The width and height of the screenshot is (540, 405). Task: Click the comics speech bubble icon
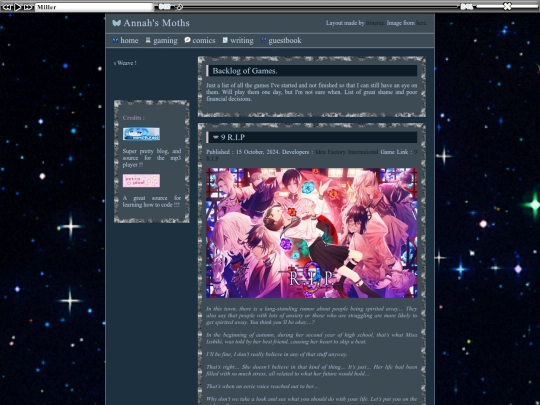(x=187, y=40)
